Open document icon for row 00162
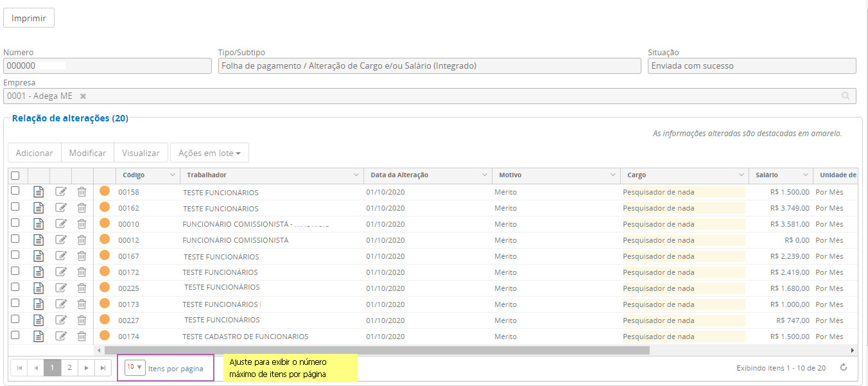Image resolution: width=868 pixels, height=386 pixels. tap(39, 207)
